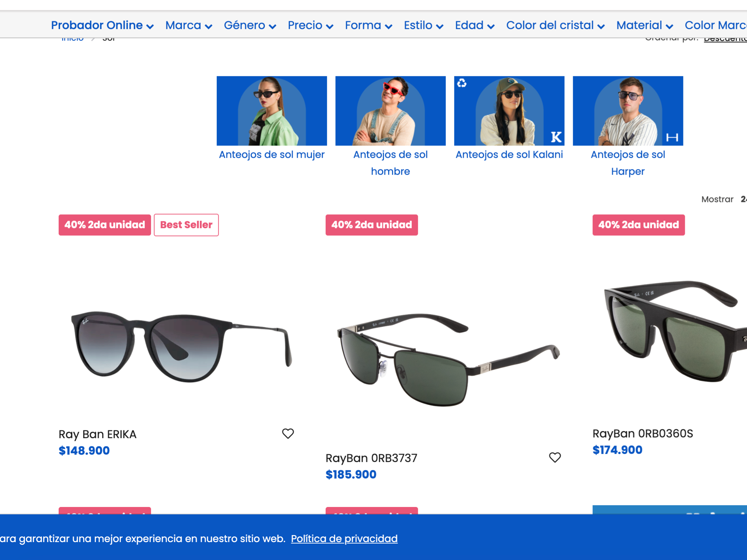Go to Anteojos de sol hombre

pyautogui.click(x=390, y=163)
